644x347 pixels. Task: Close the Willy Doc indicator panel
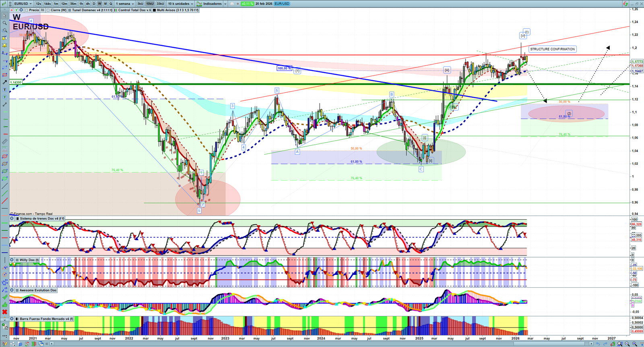12,260
